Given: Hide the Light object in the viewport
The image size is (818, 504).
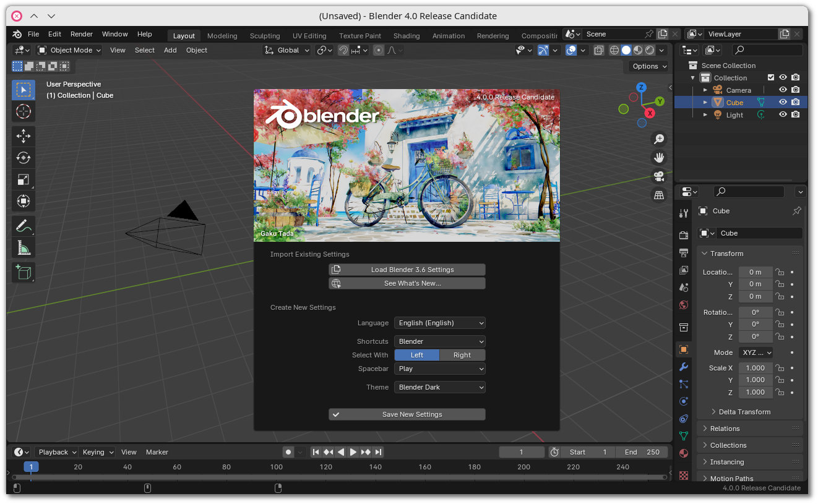Looking at the screenshot, I should (783, 115).
